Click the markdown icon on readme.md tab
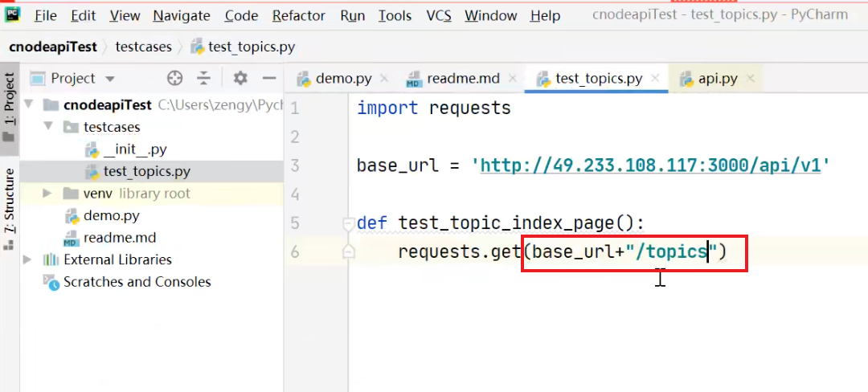The image size is (868, 392). pos(414,79)
